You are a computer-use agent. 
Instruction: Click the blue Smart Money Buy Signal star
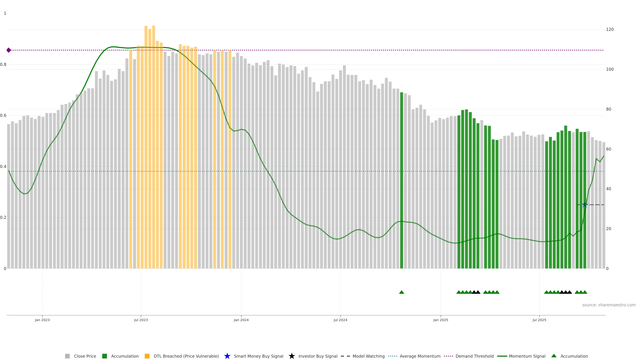pos(227,356)
